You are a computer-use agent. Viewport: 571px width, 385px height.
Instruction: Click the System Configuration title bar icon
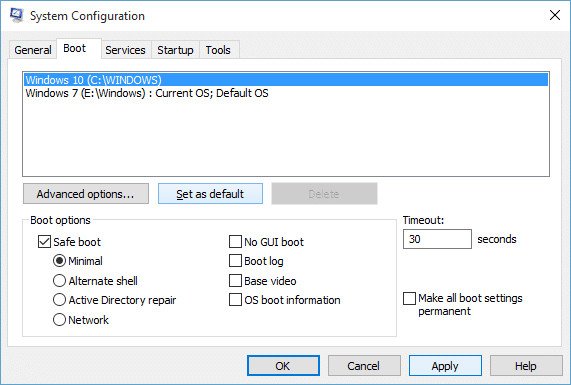[16, 15]
